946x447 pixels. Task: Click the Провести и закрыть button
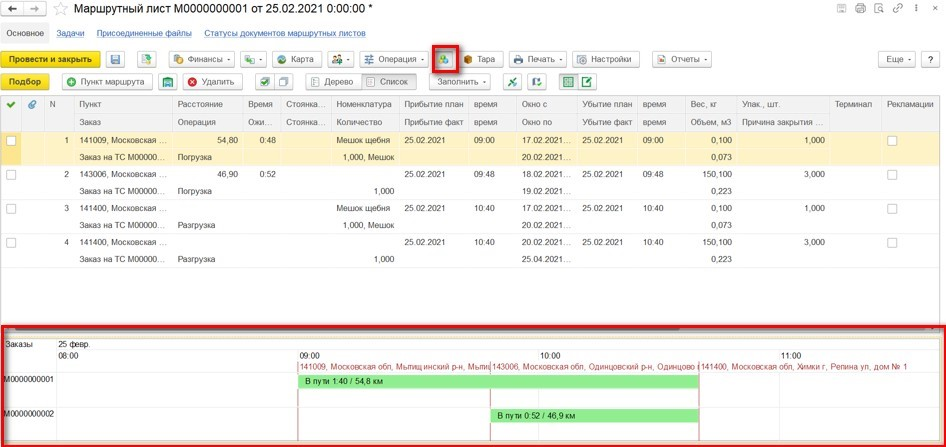(x=51, y=60)
